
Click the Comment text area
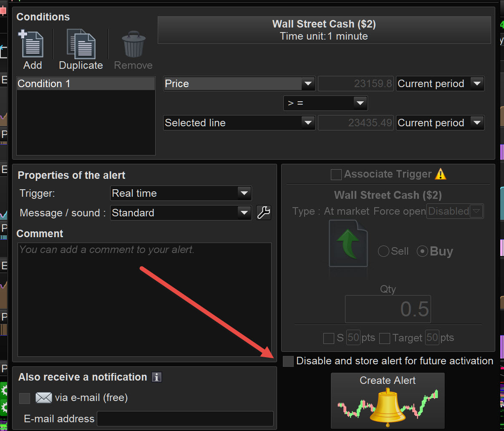click(144, 300)
